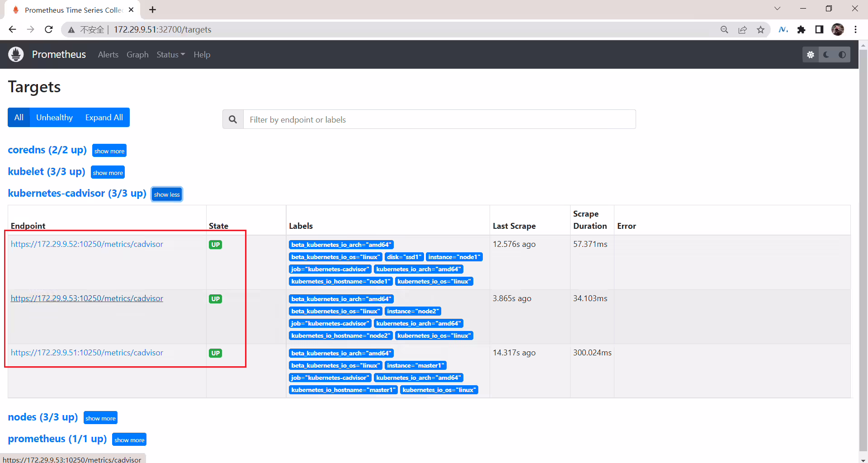This screenshot has width=868, height=463.
Task: Click the N extension icon in toolbar
Action: [783, 29]
